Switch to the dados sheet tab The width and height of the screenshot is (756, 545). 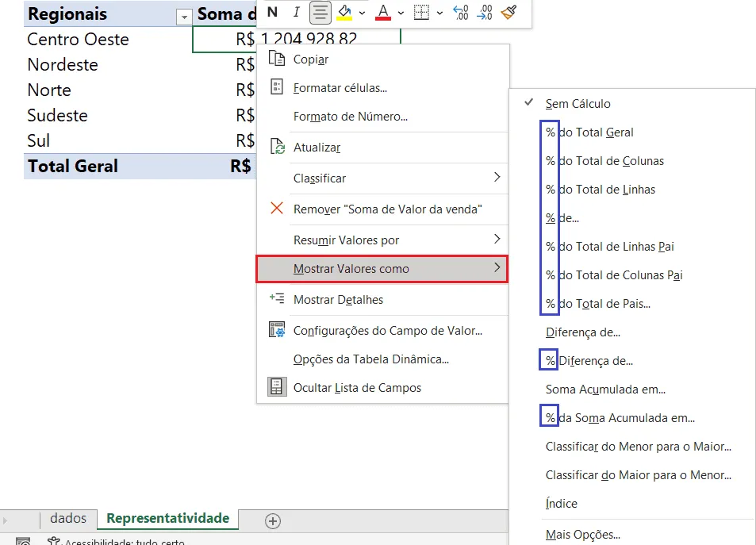[68, 519]
